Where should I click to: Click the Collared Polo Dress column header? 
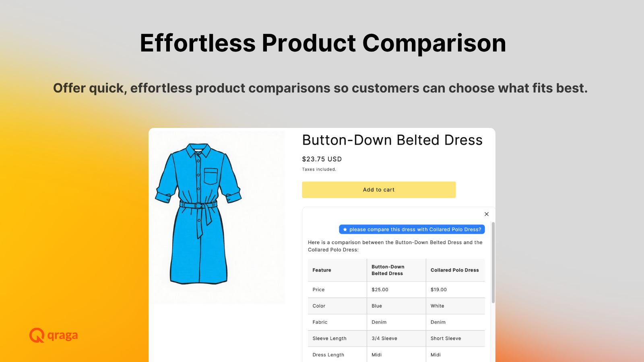pos(455,270)
